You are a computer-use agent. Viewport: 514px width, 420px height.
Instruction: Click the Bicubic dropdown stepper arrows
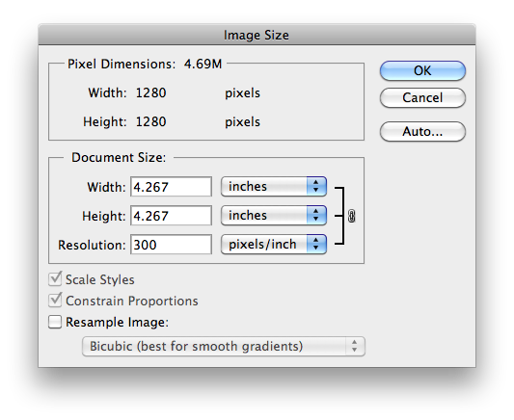click(x=355, y=347)
